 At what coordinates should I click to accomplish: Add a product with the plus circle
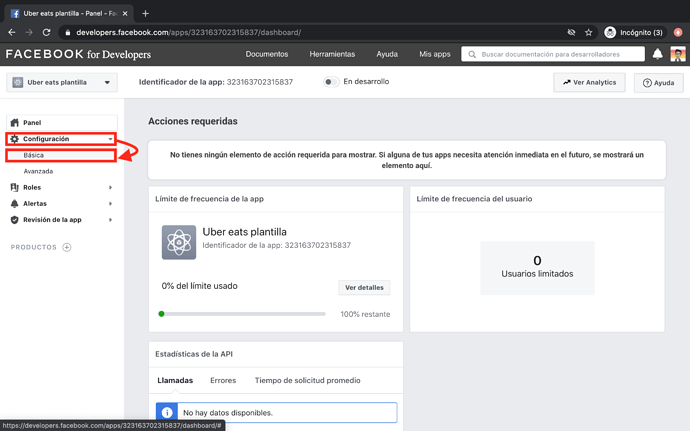(67, 247)
